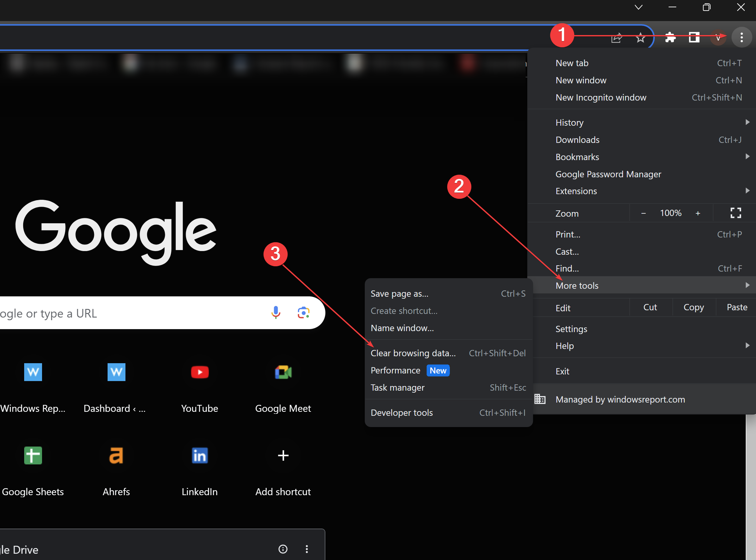The height and width of the screenshot is (560, 756).
Task: Select Clear browsing data menu entry
Action: point(413,353)
